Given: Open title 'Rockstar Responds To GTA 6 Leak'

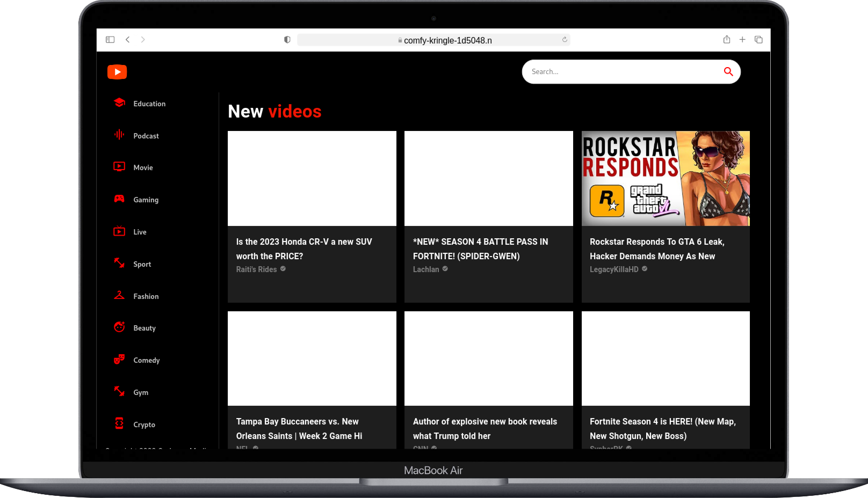Looking at the screenshot, I should tap(657, 249).
